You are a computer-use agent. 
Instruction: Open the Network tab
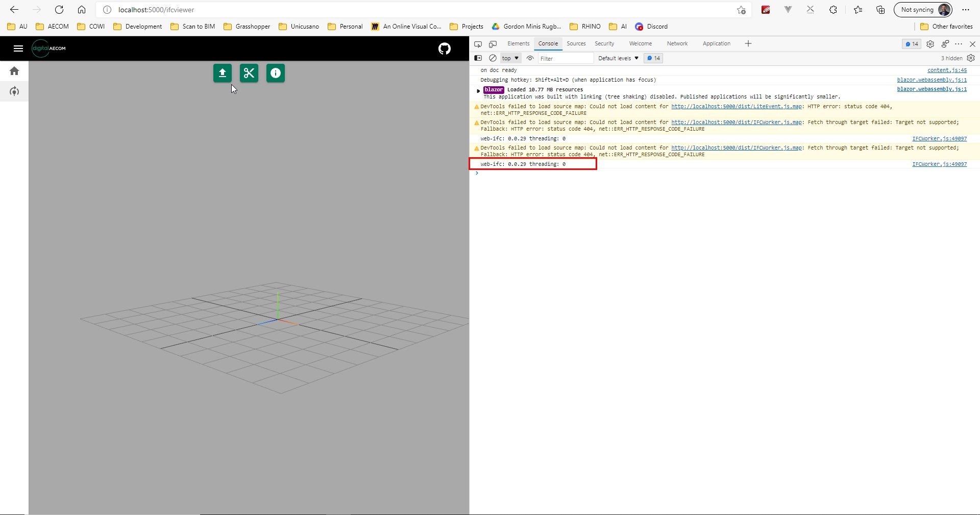tap(677, 44)
